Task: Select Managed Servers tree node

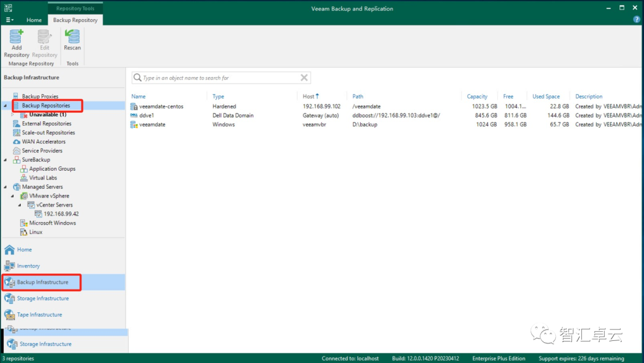Action: 42,187
